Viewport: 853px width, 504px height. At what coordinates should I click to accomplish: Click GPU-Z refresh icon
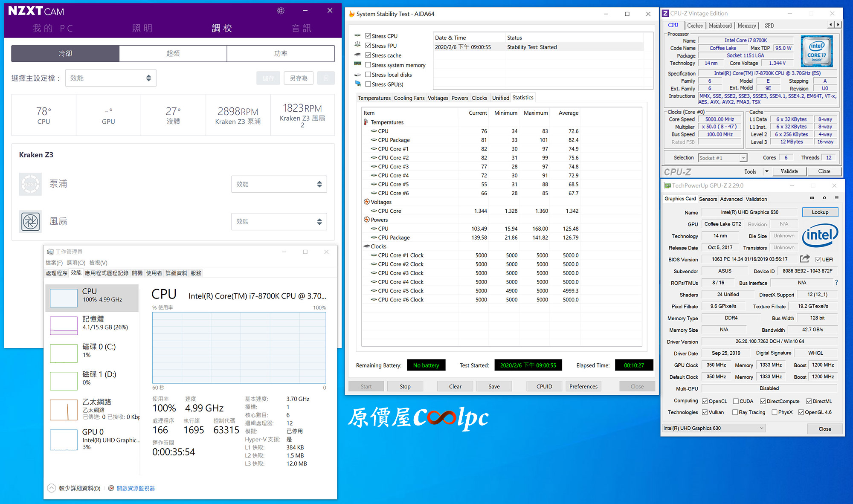[824, 198]
